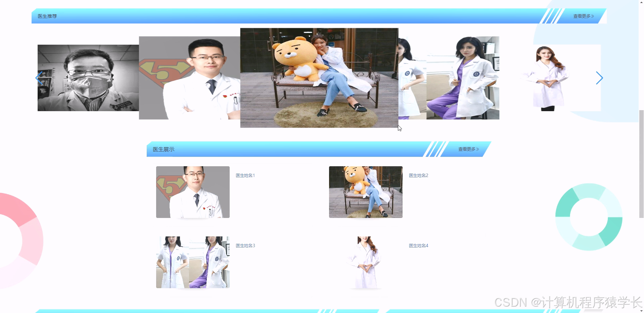This screenshot has width=644, height=313.
Task: Click the 医生姓名1 doctor thumbnail picture
Action: tap(192, 192)
